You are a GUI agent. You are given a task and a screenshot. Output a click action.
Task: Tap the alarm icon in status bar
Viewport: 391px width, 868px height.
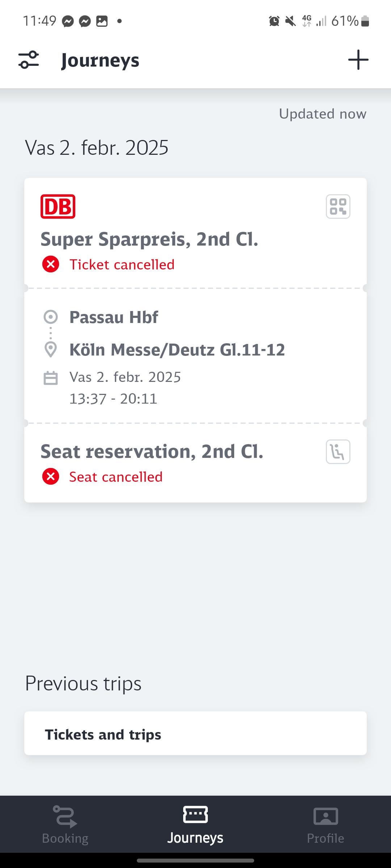pyautogui.click(x=274, y=21)
